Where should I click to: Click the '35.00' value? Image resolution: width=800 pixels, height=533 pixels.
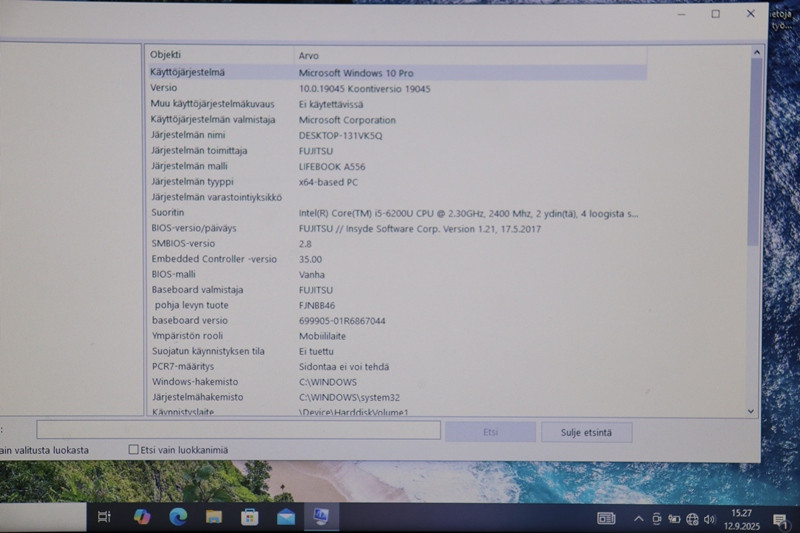[x=311, y=259]
